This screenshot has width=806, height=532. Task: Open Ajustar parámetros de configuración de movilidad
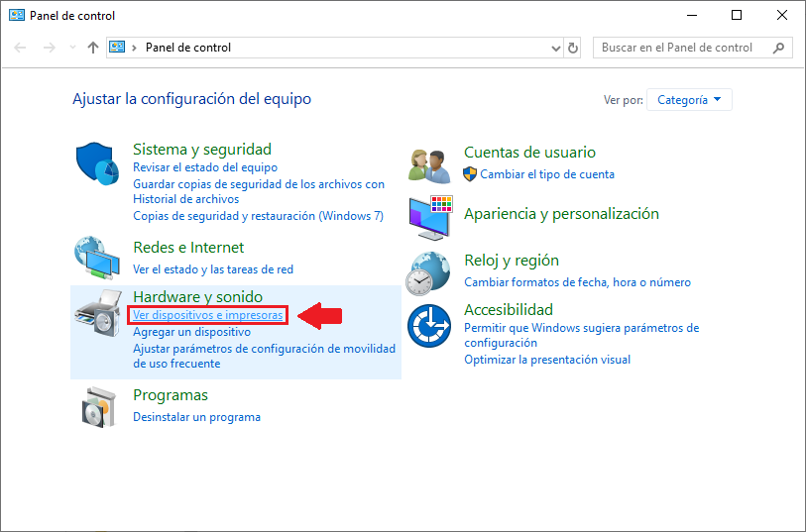pos(265,356)
